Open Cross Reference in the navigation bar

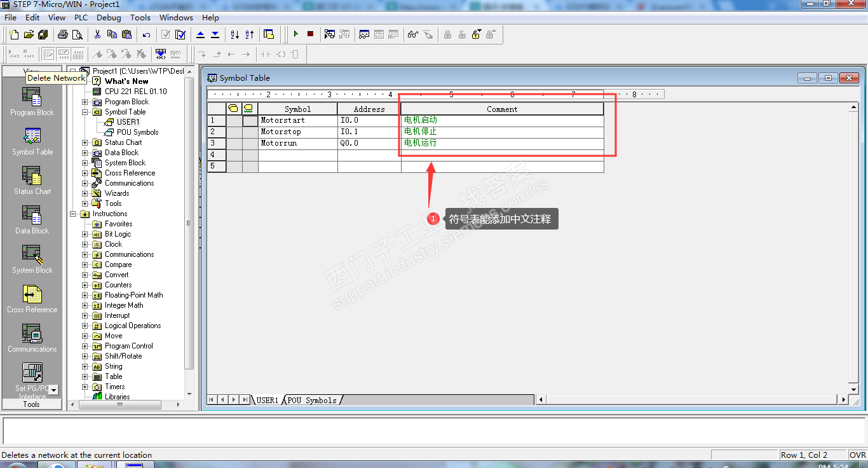pyautogui.click(x=32, y=299)
